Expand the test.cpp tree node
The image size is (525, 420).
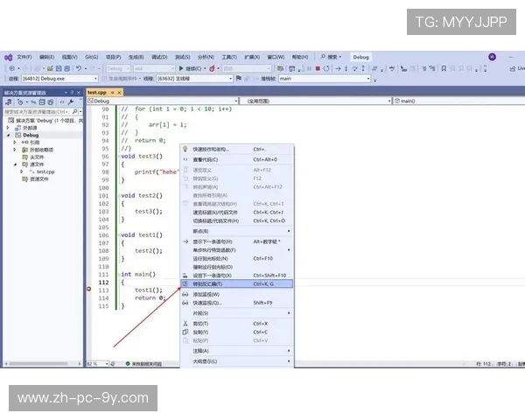click(22, 171)
